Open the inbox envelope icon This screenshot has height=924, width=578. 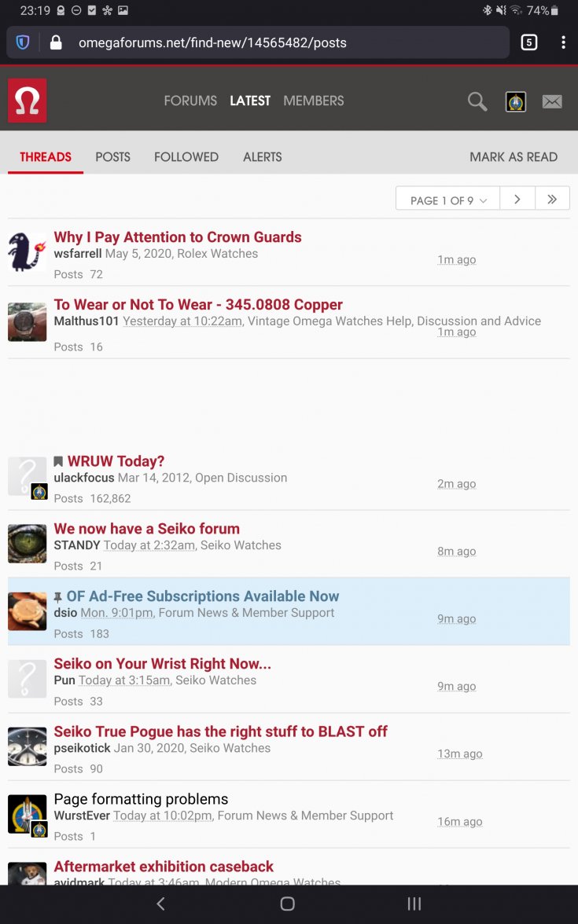click(552, 101)
